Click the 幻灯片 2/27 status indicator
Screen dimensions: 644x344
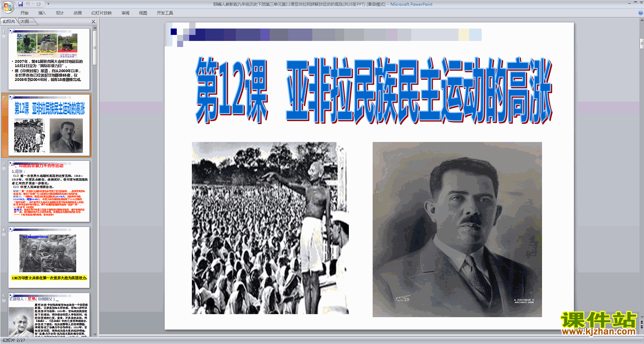pos(14,340)
